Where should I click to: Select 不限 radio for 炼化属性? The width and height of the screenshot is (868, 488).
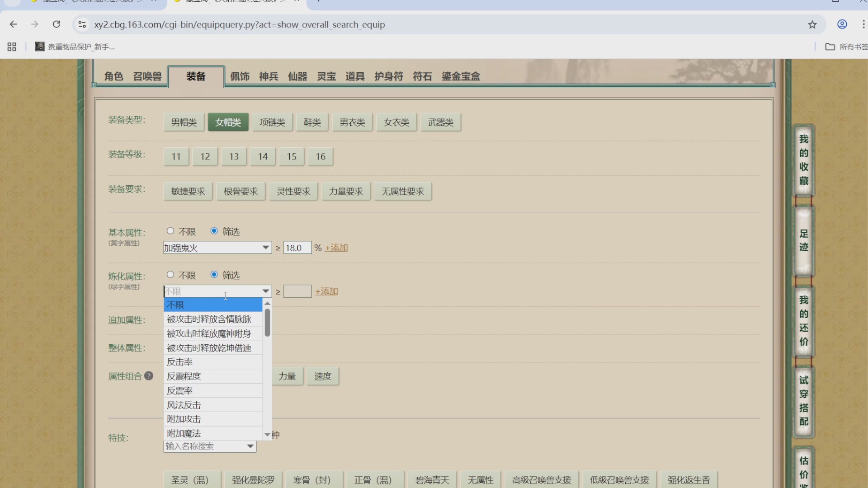click(x=170, y=274)
